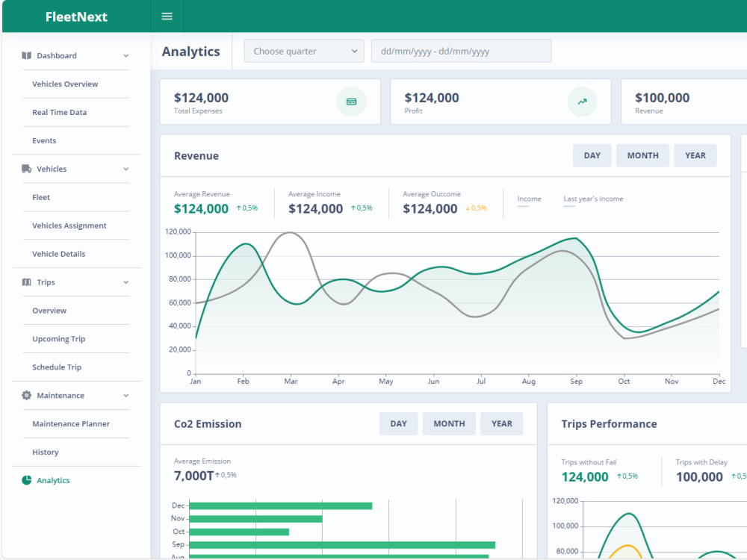Image resolution: width=747 pixels, height=560 pixels.
Task: Select DAY in Revenue chart
Action: pos(592,155)
